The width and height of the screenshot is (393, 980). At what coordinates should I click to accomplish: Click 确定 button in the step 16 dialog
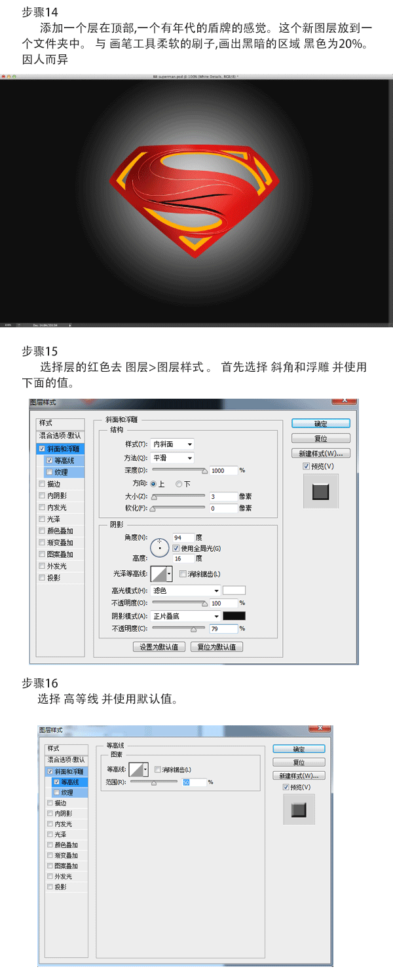click(299, 749)
